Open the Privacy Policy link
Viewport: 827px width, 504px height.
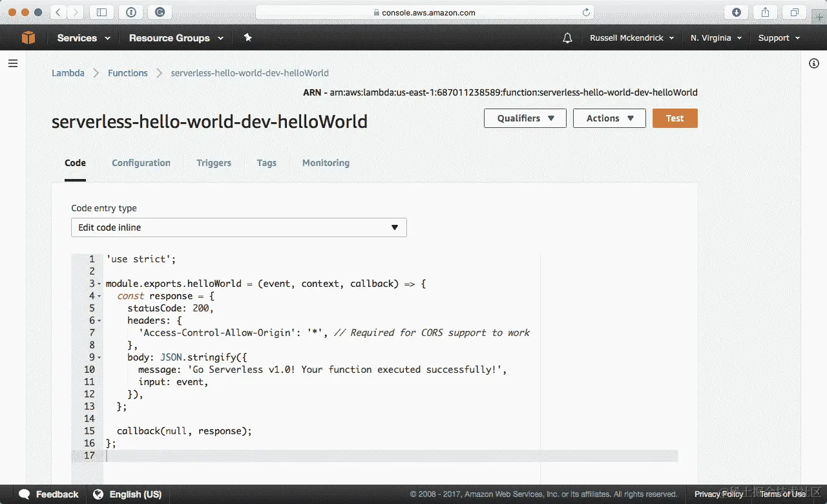point(718,494)
